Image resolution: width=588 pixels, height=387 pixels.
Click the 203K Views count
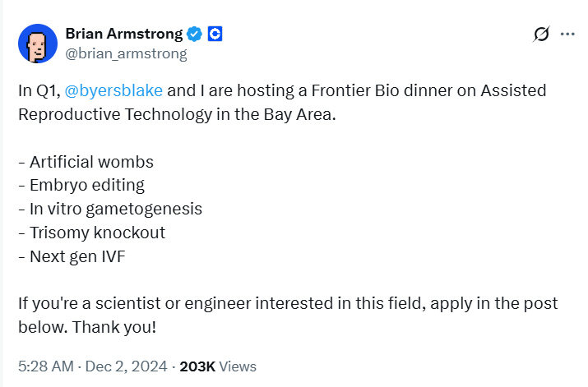(x=218, y=366)
